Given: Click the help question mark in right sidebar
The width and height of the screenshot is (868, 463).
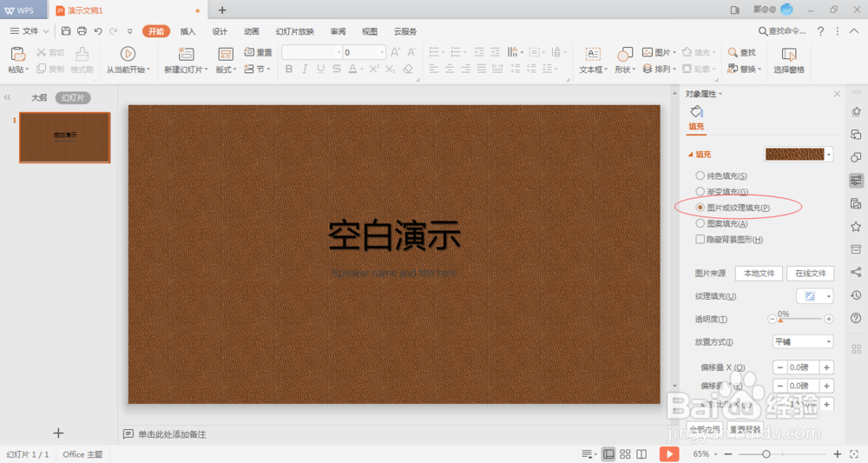Looking at the screenshot, I should (856, 318).
